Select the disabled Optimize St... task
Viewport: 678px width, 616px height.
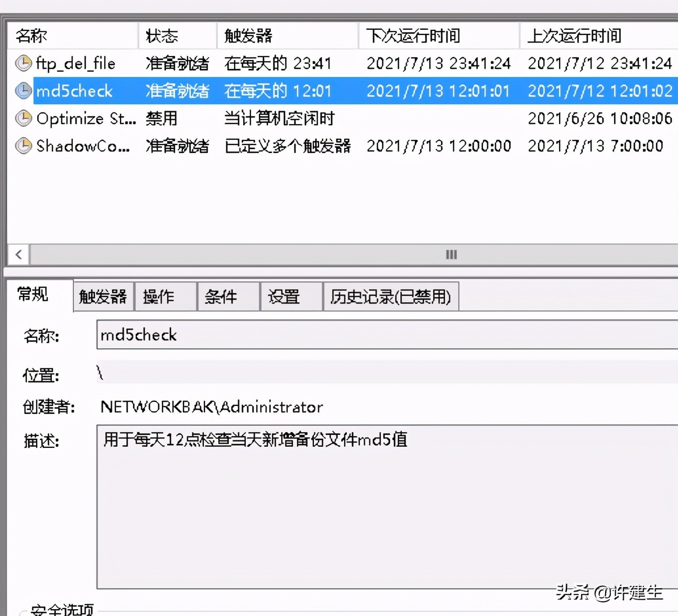pos(84,118)
